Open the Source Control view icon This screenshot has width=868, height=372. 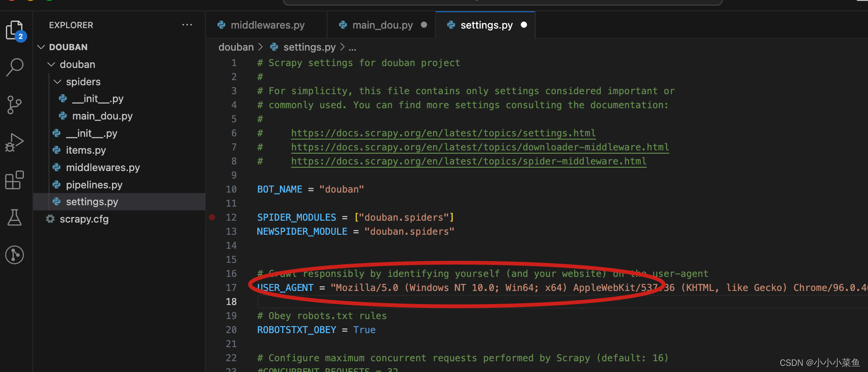[x=15, y=105]
